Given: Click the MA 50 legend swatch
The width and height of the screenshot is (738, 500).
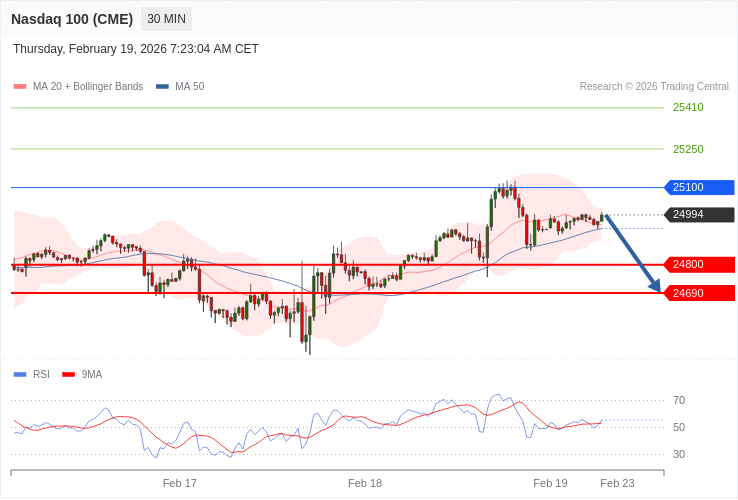Looking at the screenshot, I should (x=162, y=87).
